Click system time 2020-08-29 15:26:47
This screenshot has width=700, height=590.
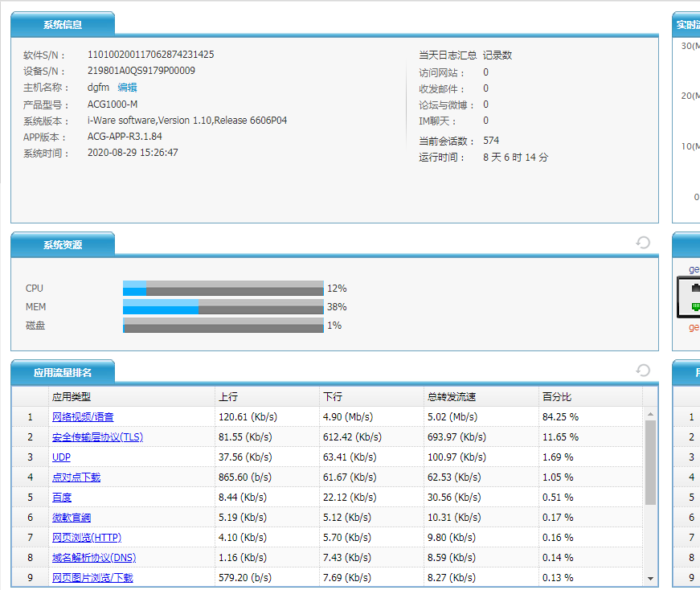point(133,152)
